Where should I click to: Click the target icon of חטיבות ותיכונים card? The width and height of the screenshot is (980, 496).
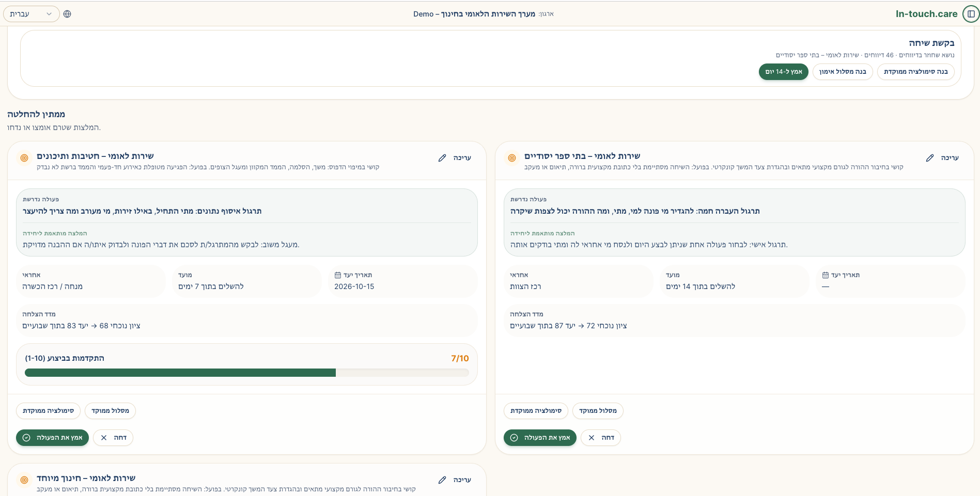(x=24, y=158)
